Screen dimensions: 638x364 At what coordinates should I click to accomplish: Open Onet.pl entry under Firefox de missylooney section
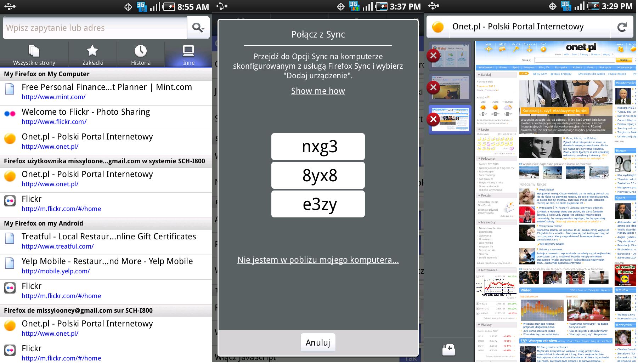coord(106,329)
